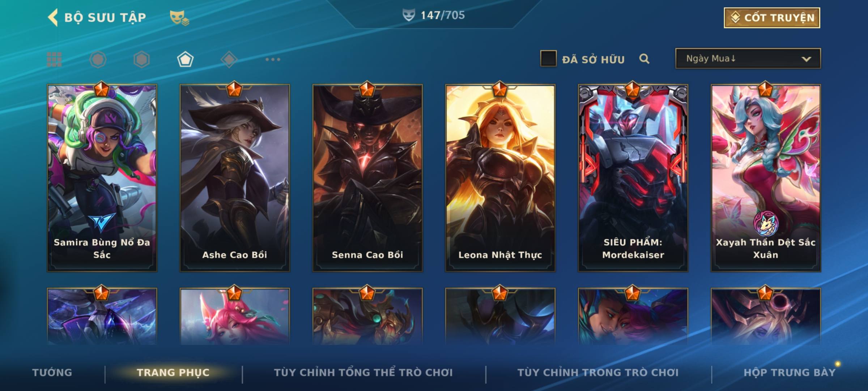Click the Cốt Truyện button

point(772,18)
